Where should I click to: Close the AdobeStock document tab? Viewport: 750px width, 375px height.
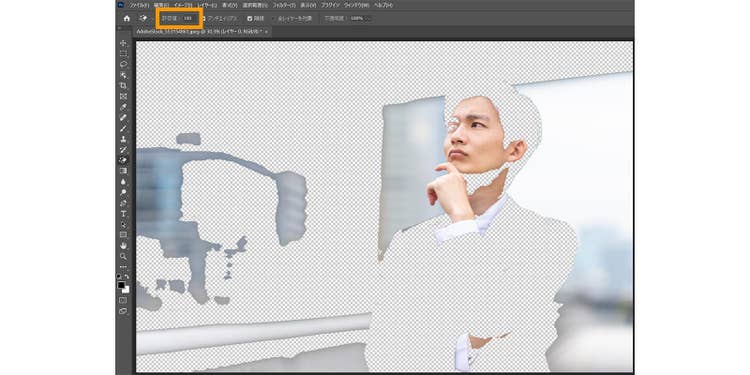coord(266,31)
